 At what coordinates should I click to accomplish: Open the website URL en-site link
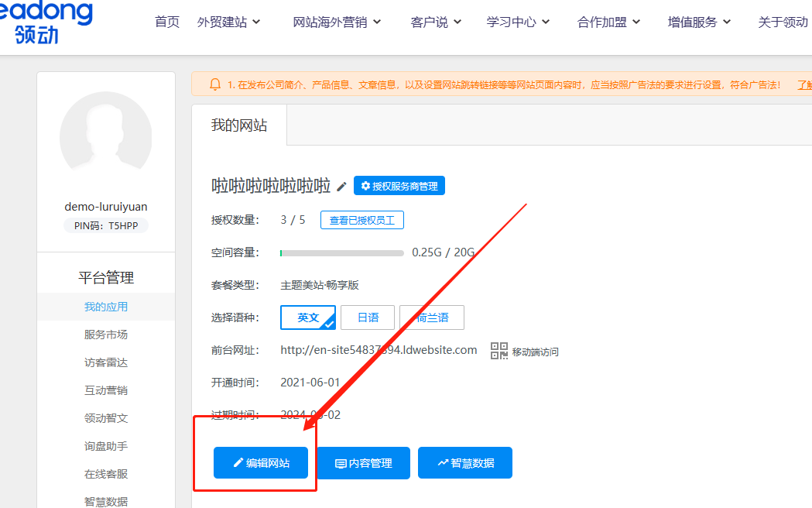[379, 349]
